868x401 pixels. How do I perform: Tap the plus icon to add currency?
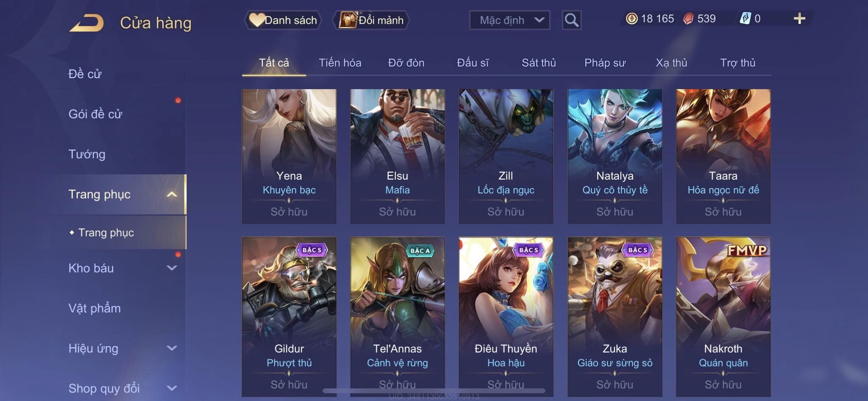799,19
